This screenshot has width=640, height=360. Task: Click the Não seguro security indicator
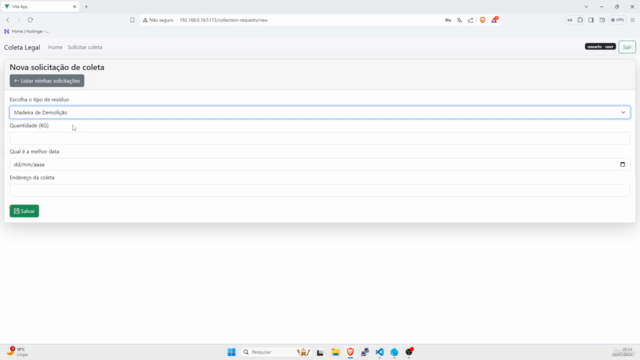(158, 20)
